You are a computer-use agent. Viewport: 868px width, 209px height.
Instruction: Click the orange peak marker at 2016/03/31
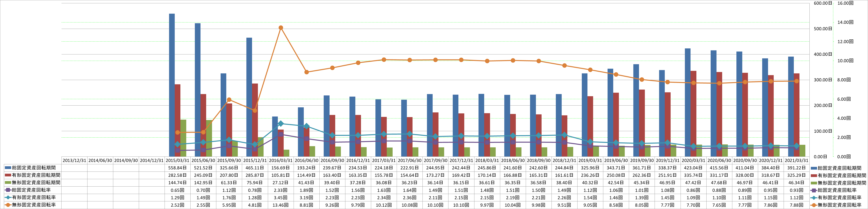(x=281, y=28)
